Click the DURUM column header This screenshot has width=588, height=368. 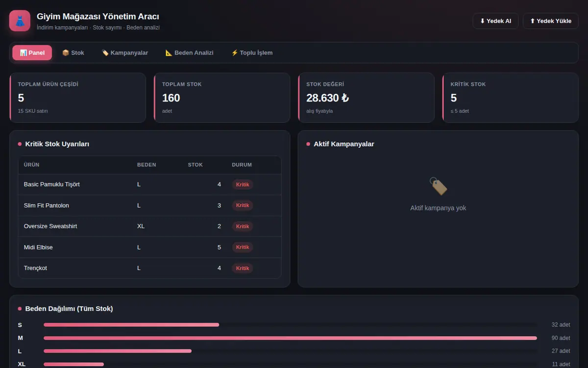(x=242, y=165)
